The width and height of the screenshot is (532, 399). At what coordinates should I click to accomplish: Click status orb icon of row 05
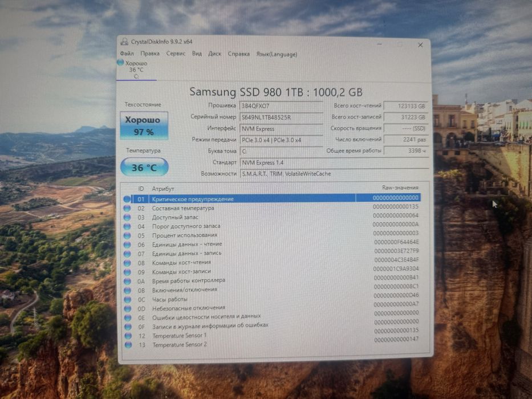pyautogui.click(x=127, y=235)
